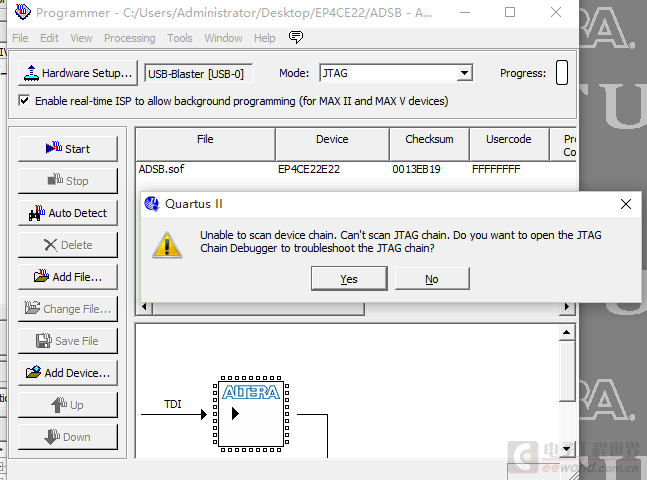Click Yes to open JTAG Chain Debugger
Image resolution: width=647 pixels, height=480 pixels.
tap(349, 279)
